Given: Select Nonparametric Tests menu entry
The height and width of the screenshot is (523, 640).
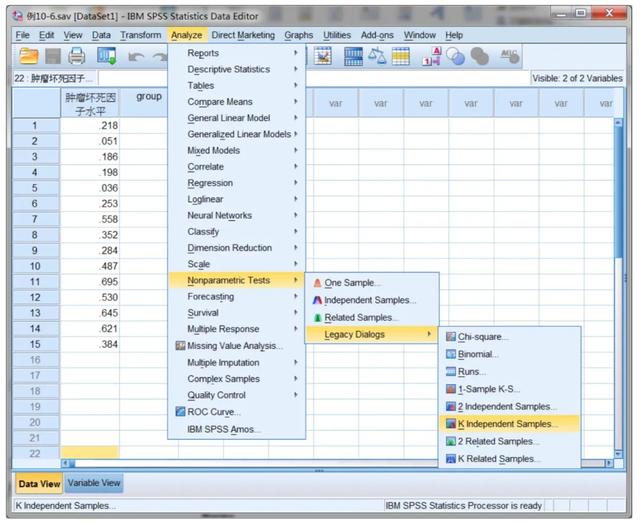Looking at the screenshot, I should coord(237,280).
